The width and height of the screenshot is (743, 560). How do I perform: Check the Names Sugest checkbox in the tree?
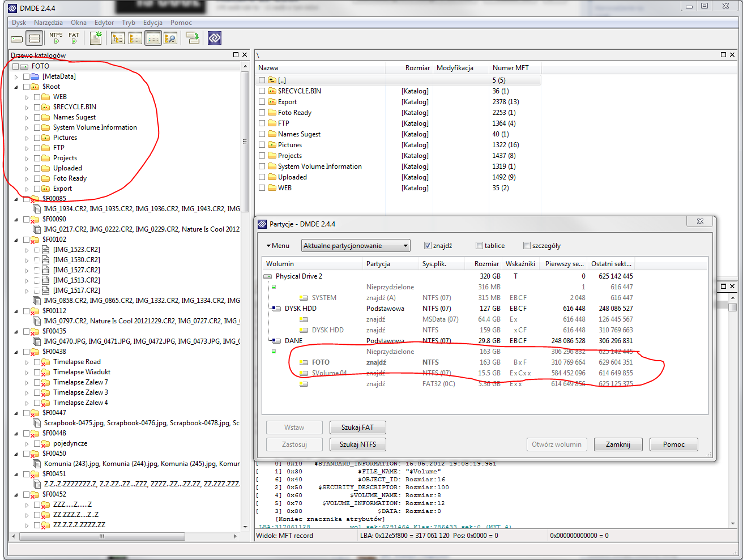pos(37,117)
